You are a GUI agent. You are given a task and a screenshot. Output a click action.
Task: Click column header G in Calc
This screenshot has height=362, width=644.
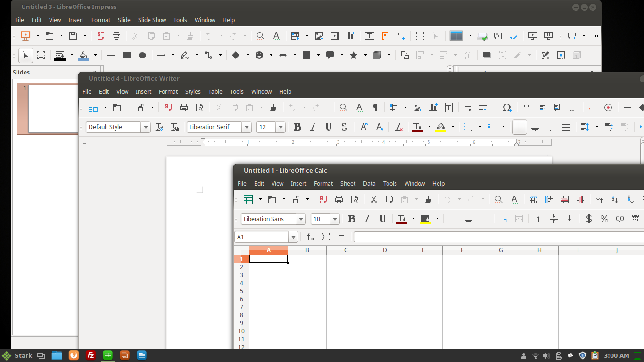pyautogui.click(x=501, y=250)
